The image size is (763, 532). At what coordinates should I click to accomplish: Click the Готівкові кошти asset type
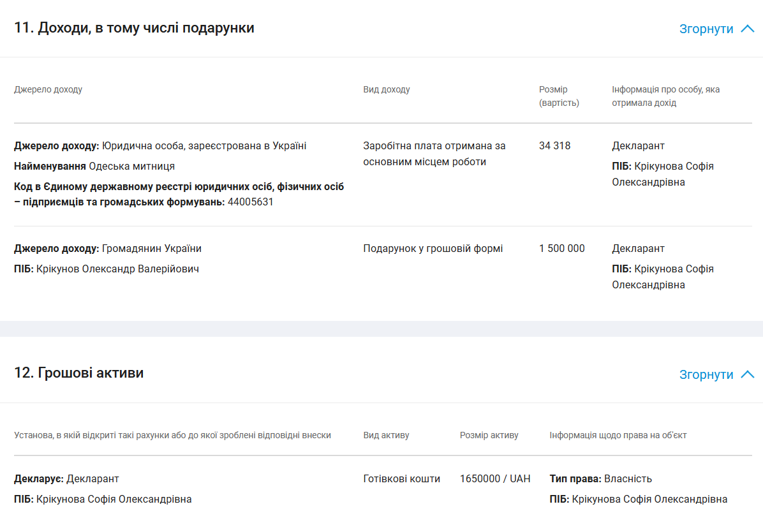pos(401,479)
